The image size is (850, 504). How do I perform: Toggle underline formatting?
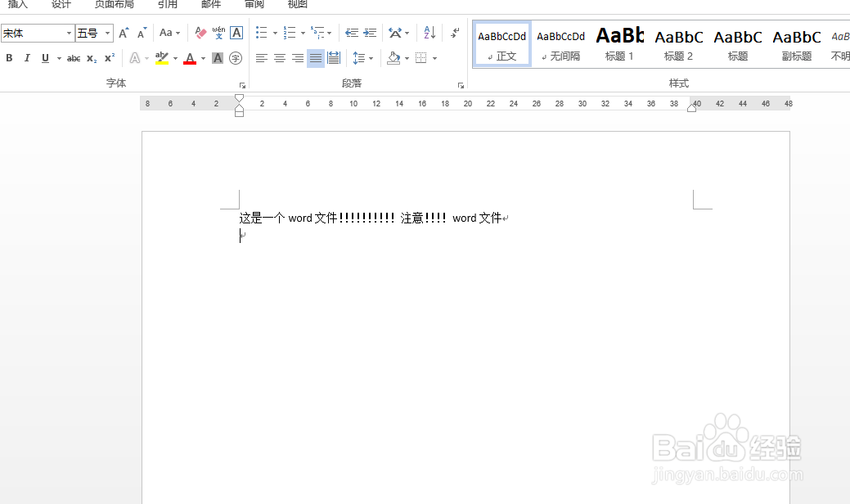(x=45, y=58)
